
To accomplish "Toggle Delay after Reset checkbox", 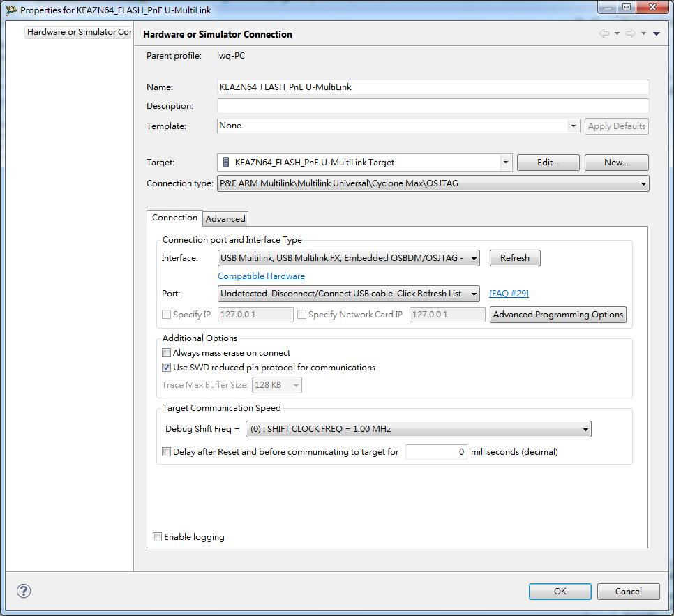I will pyautogui.click(x=166, y=452).
